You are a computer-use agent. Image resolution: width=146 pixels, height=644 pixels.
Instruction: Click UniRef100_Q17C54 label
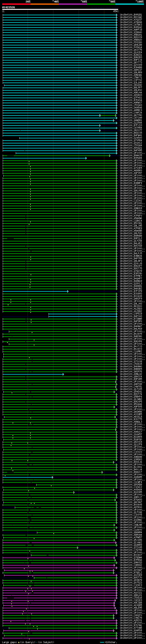pyautogui.click(x=131, y=241)
